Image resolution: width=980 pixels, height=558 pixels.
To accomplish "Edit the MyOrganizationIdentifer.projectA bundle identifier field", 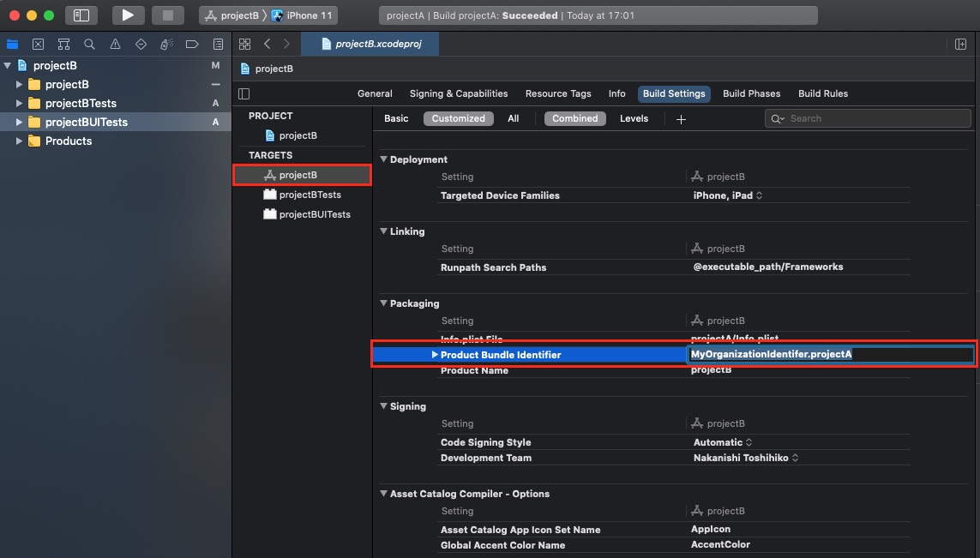I will click(830, 354).
